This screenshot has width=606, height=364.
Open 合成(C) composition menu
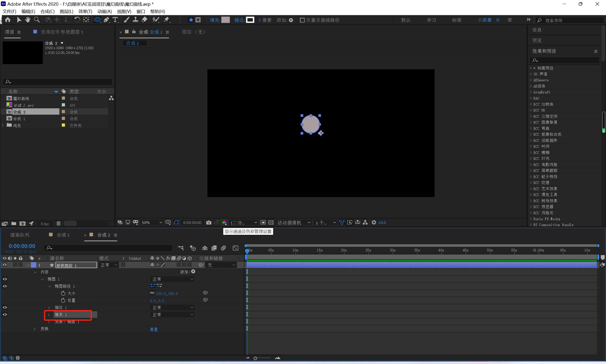pyautogui.click(x=48, y=12)
